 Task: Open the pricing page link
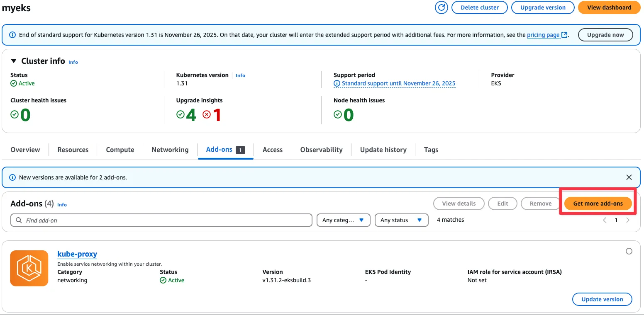click(x=543, y=35)
